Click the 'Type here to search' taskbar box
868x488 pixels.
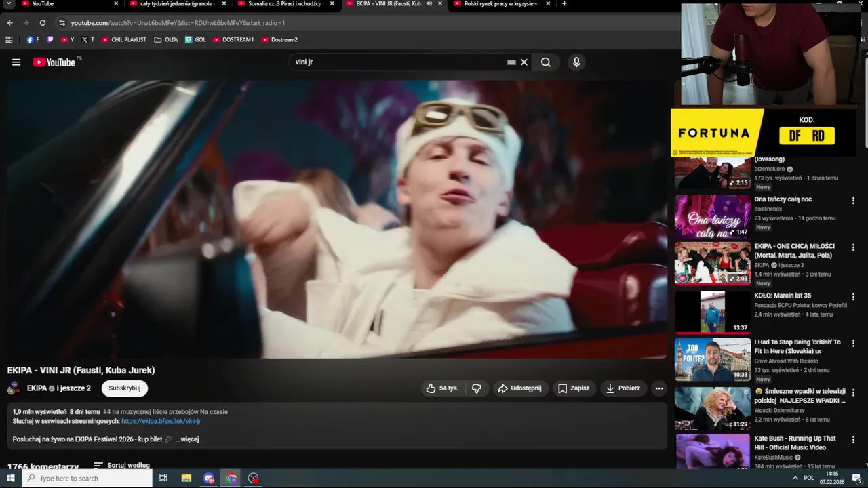pyautogui.click(x=87, y=479)
